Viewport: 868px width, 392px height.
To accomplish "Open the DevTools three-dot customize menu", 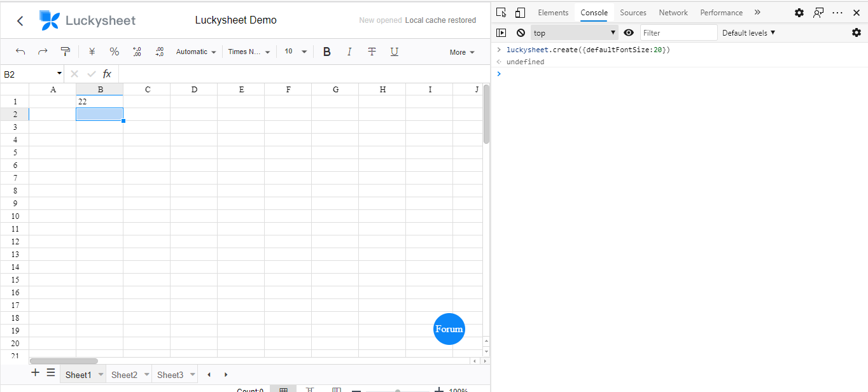I will [x=837, y=13].
